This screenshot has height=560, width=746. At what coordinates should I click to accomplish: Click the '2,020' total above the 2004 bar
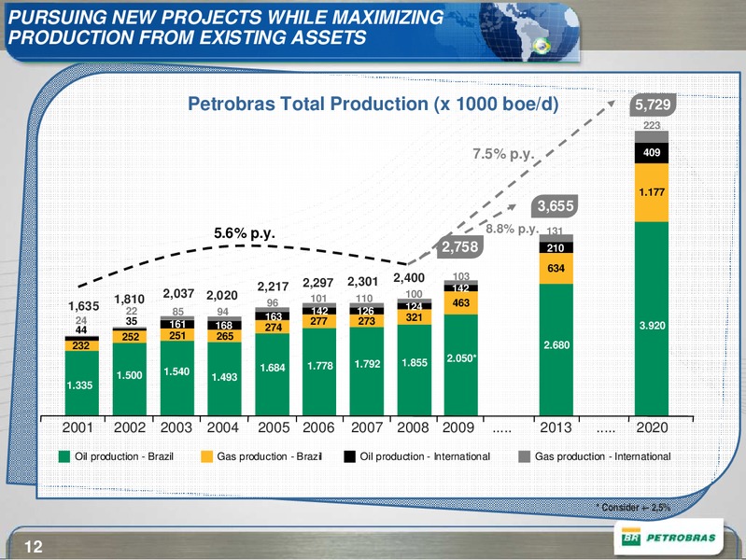point(222,296)
